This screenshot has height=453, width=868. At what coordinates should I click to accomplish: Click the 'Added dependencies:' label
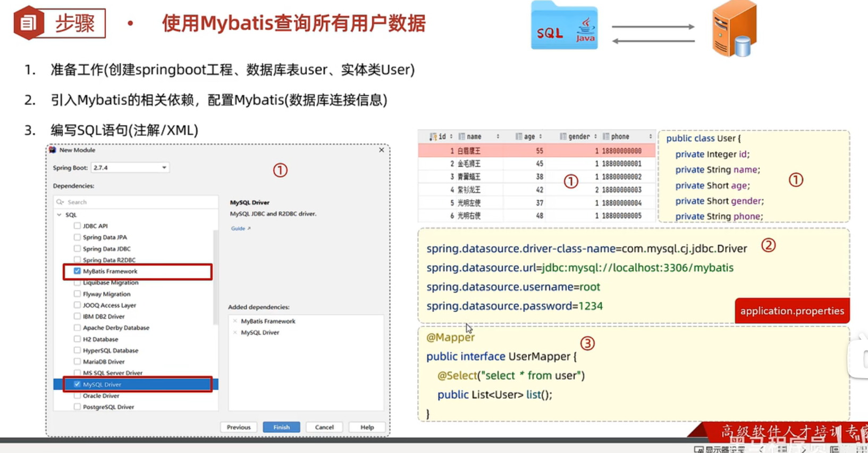tap(258, 307)
